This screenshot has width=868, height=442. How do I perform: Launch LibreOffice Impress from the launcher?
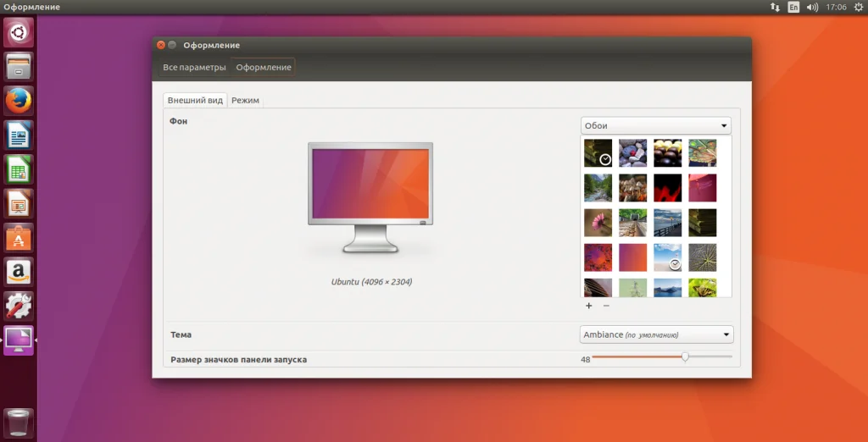point(19,204)
